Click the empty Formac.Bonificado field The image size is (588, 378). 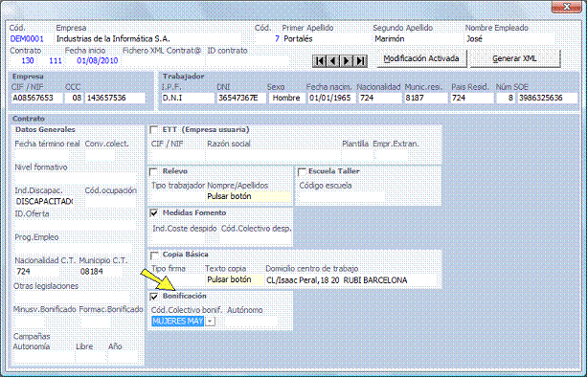click(x=95, y=322)
